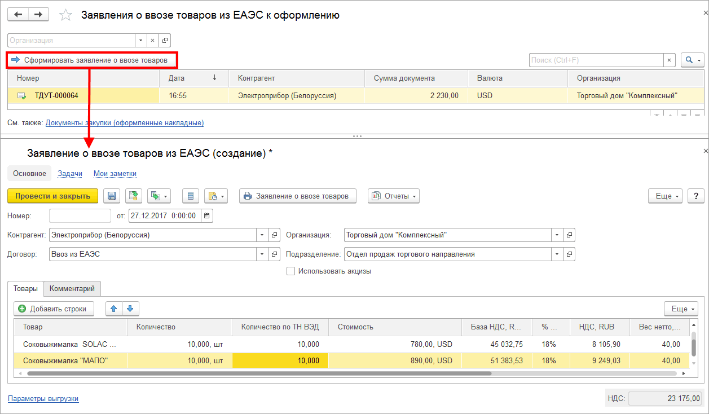Open the Задачи section link
709x414 pixels.
tap(70, 173)
